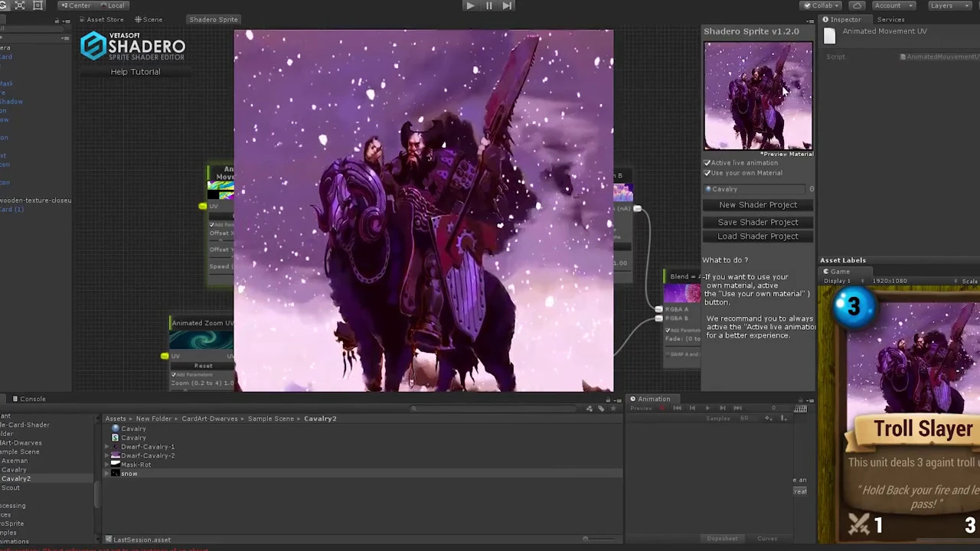
Task: Select the Cavalry material sphere asset
Action: pos(116,429)
